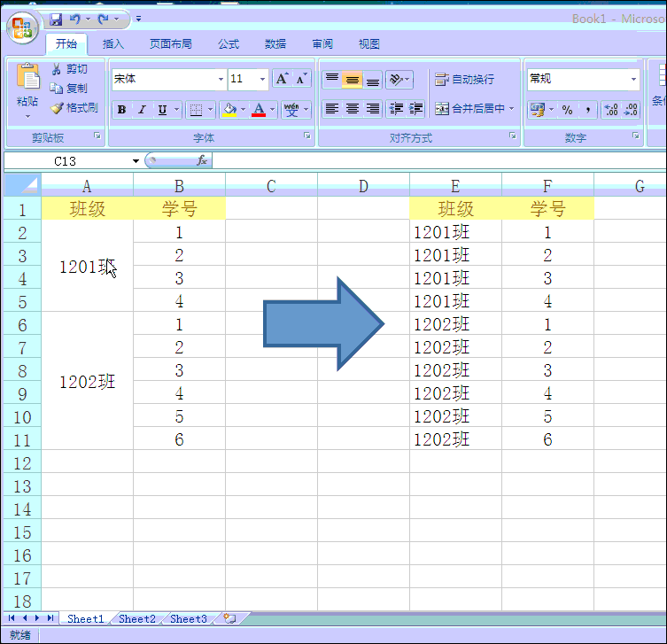Insert a new worksheet tab
This screenshot has width=667, height=644.
coord(229,618)
